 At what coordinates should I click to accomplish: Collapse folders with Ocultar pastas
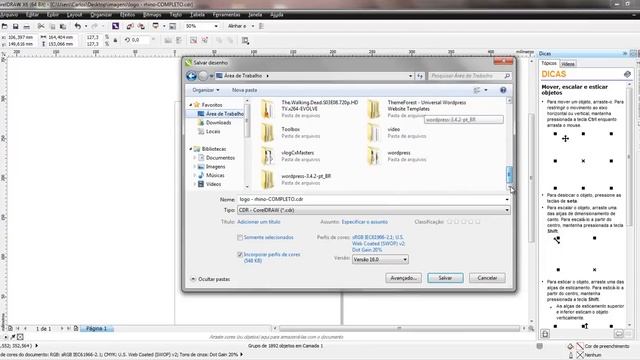click(x=210, y=279)
